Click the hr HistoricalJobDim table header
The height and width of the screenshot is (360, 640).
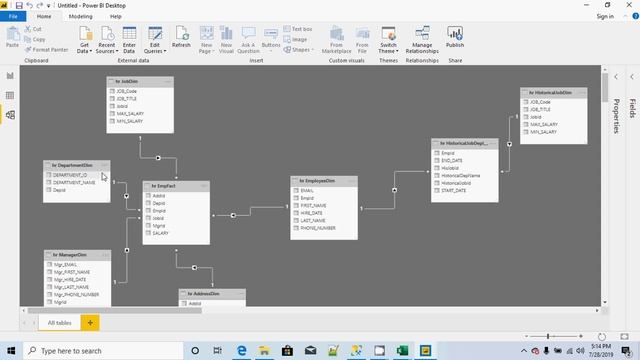pos(554,93)
